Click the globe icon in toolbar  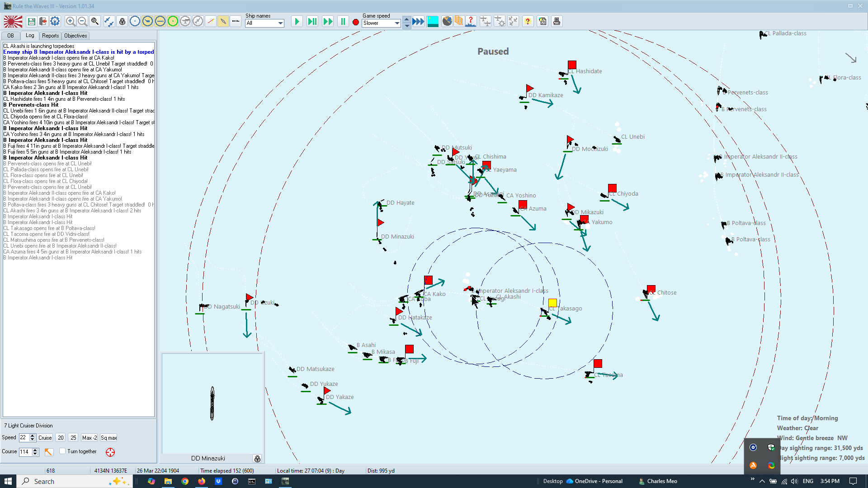447,21
